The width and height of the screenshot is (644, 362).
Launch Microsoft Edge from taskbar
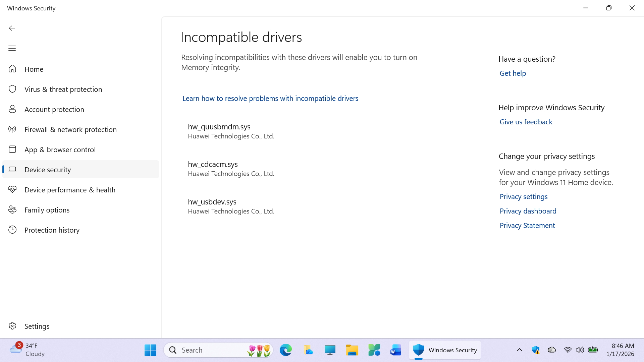pos(286,350)
